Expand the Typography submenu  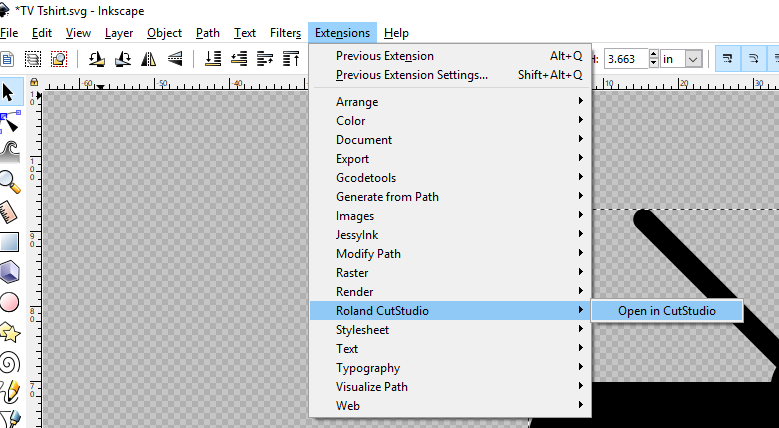(450, 368)
